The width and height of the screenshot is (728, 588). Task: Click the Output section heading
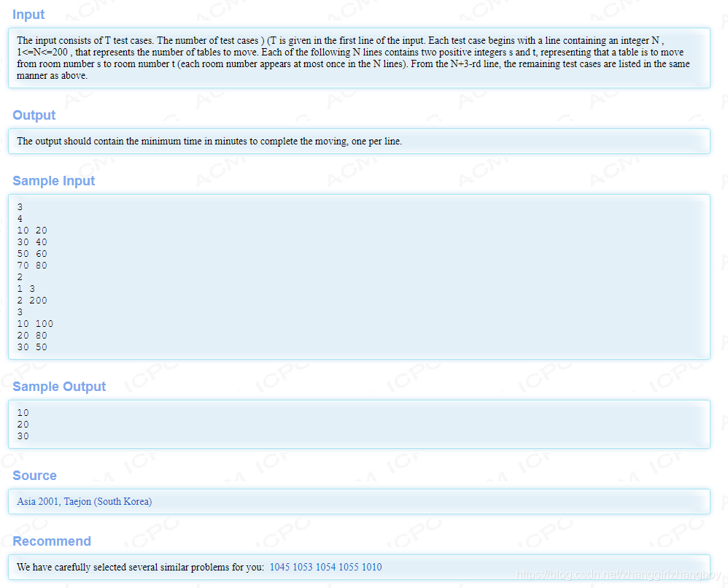(x=34, y=115)
